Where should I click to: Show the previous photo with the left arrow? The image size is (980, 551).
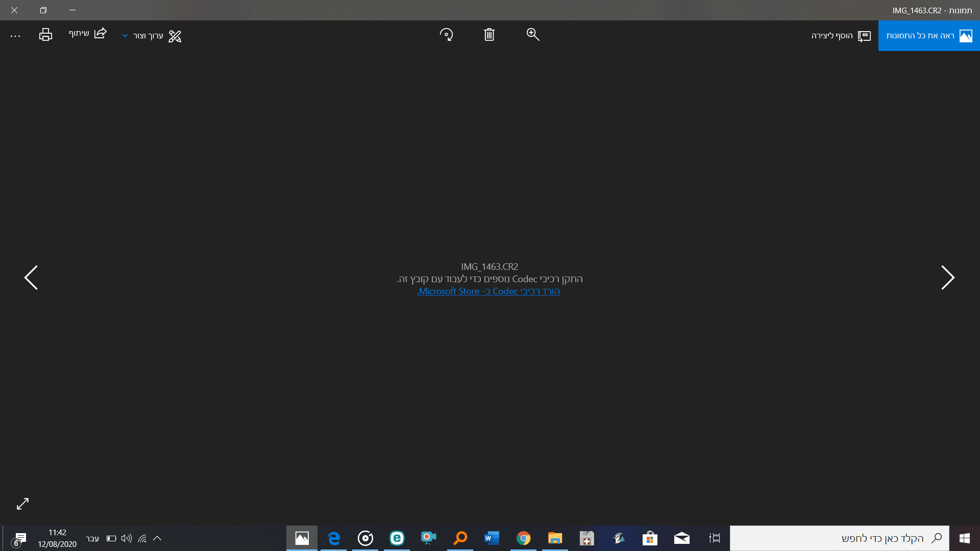point(31,277)
